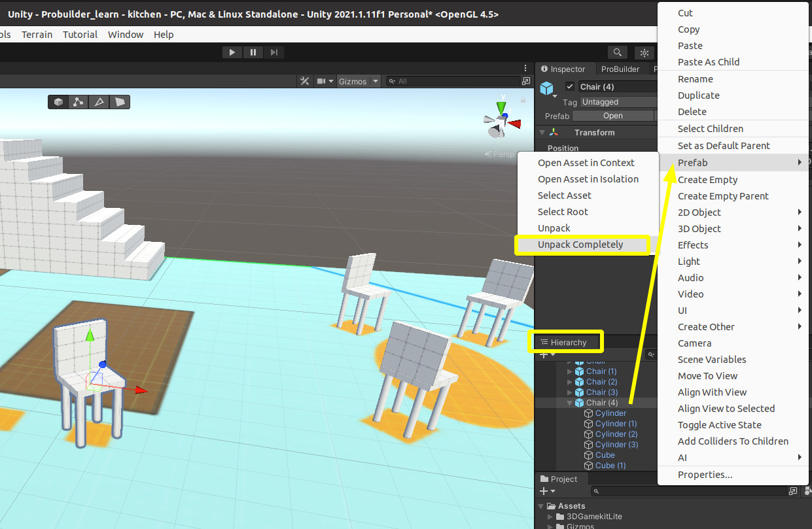Select ProBuilder vertex selection mode icon
Image resolution: width=812 pixels, height=529 pixels.
79,102
